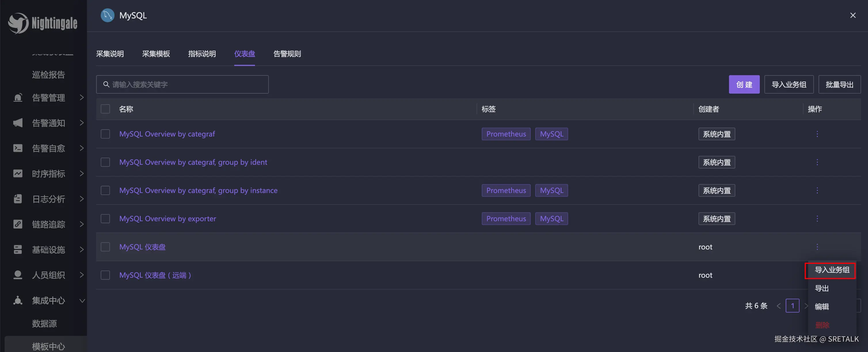Click the 告警自愈 terminal icon
Viewport: 868px width, 352px height.
[18, 148]
